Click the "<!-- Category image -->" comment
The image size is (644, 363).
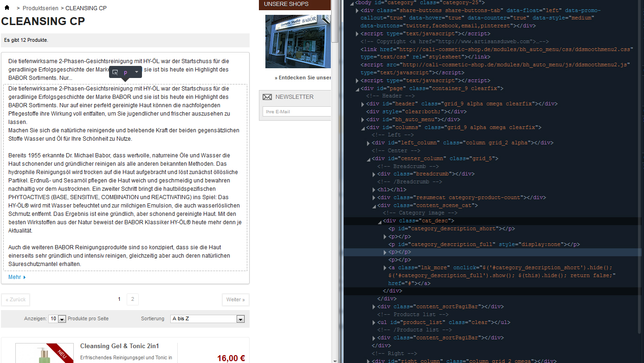click(420, 213)
